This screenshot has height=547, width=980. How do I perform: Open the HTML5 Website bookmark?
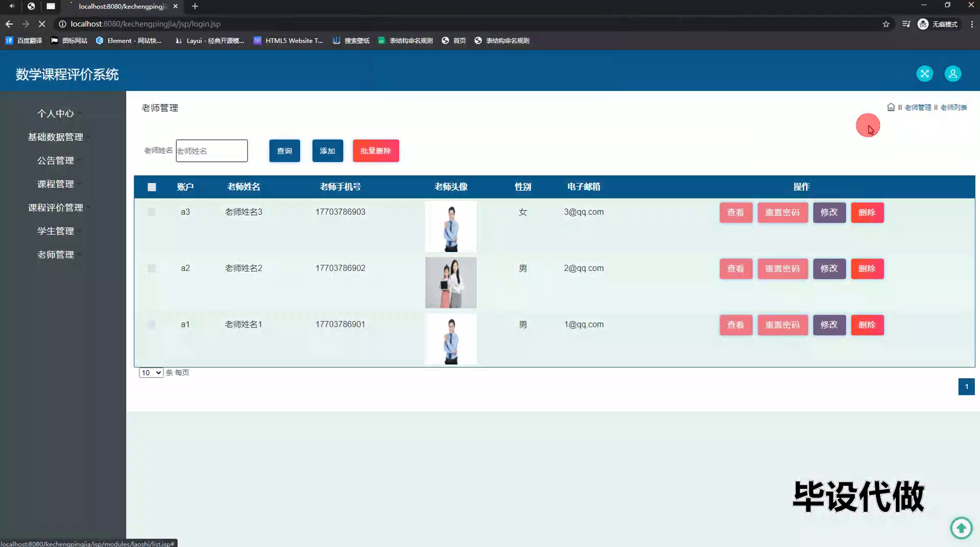288,40
